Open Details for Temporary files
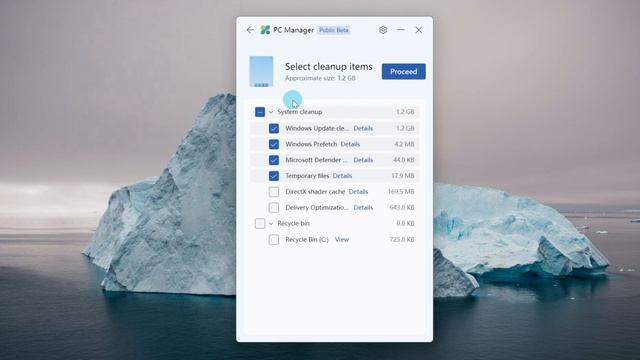The width and height of the screenshot is (640, 360). point(342,176)
